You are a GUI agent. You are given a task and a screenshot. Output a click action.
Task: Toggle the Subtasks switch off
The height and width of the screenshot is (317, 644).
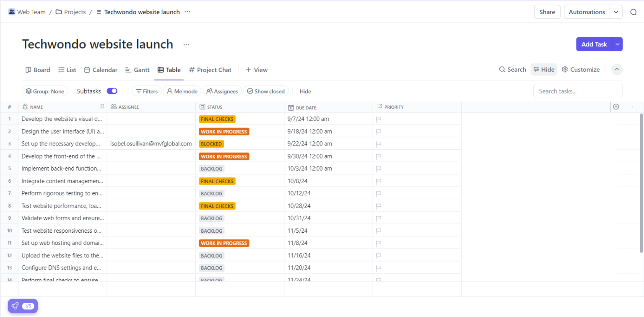click(x=112, y=91)
